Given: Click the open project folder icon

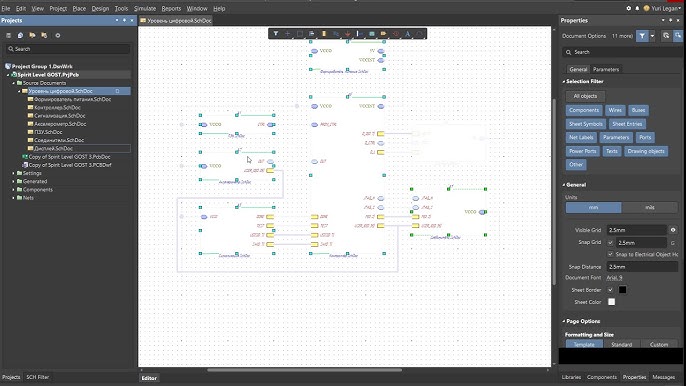Looking at the screenshot, I should pyautogui.click(x=32, y=35).
